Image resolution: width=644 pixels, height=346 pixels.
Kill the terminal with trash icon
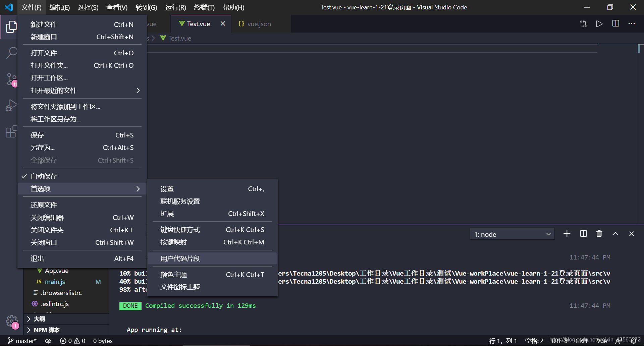pyautogui.click(x=599, y=234)
